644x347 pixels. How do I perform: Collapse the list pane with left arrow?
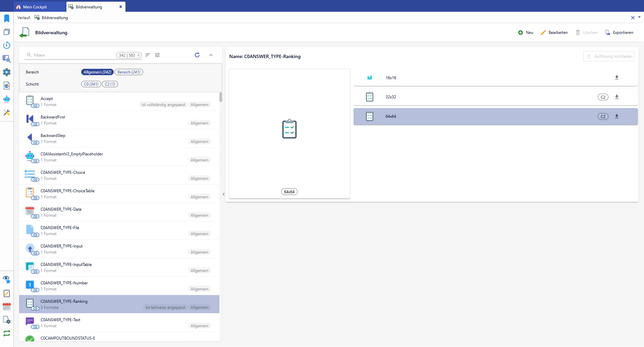pyautogui.click(x=224, y=194)
